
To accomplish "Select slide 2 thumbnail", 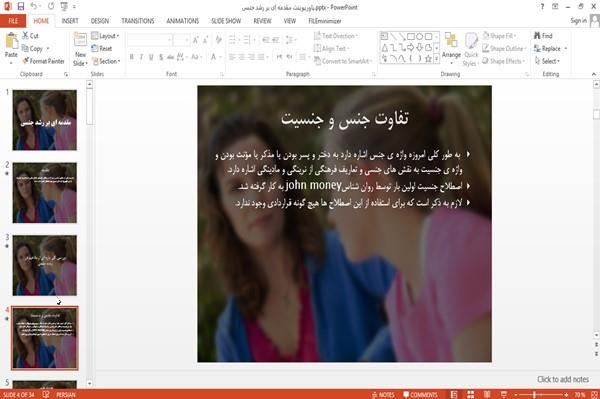I will click(x=45, y=193).
